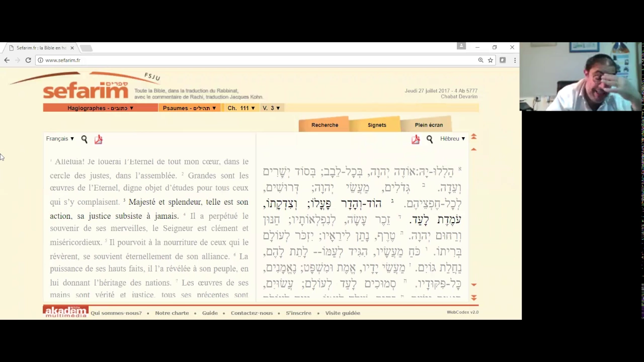Open the Chrome three-dot menu

tap(515, 60)
